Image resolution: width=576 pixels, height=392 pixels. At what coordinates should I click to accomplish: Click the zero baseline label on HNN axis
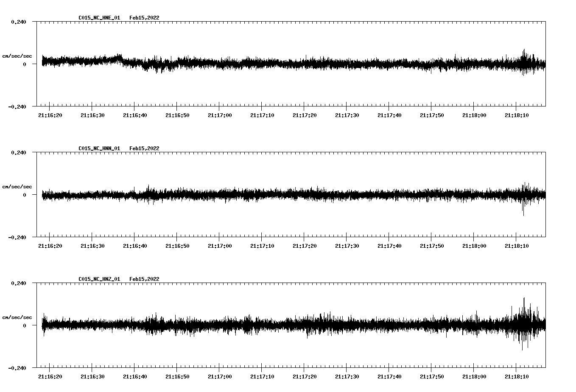24,195
